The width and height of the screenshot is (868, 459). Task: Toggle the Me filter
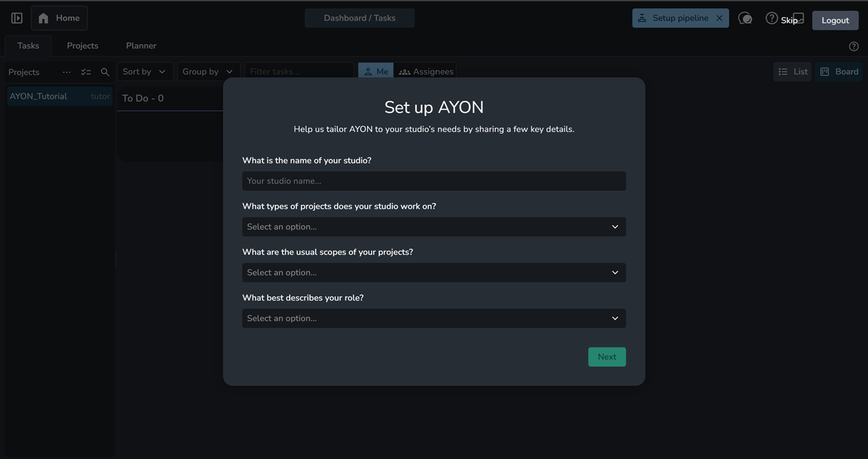pyautogui.click(x=376, y=72)
